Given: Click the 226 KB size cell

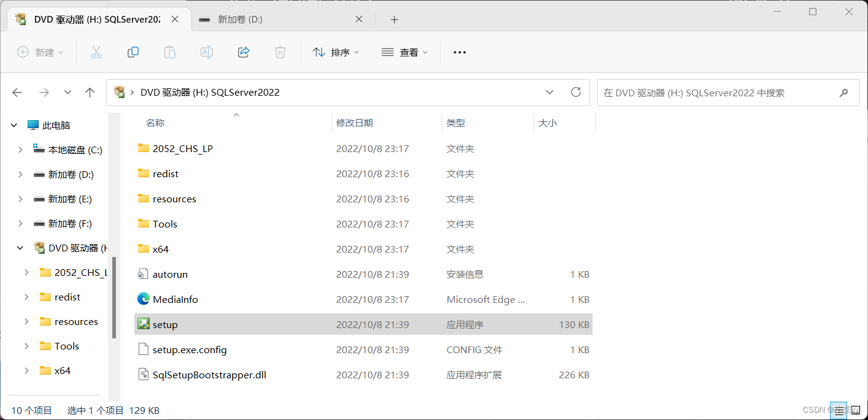Looking at the screenshot, I should pos(574,375).
